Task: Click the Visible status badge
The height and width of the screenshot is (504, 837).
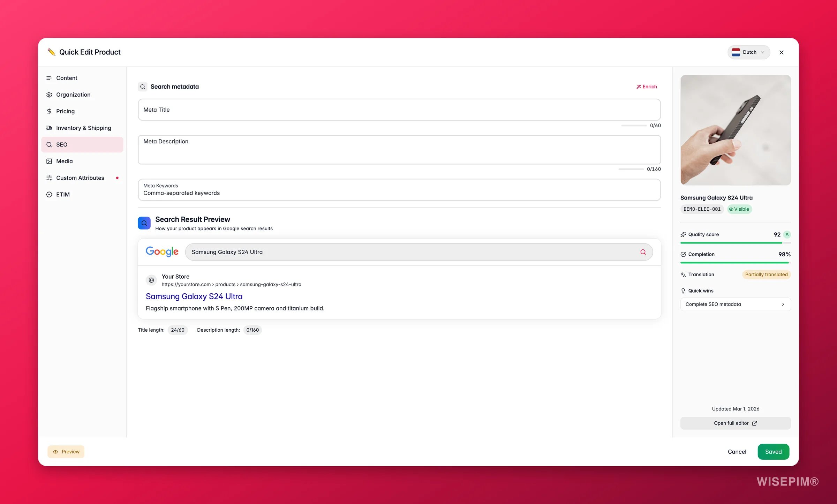Action: point(739,209)
